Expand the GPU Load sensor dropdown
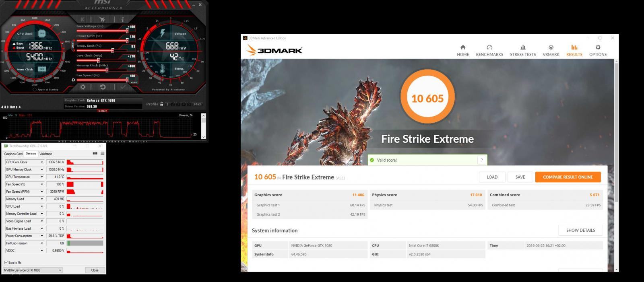Image resolution: width=644 pixels, height=282 pixels. [x=42, y=206]
